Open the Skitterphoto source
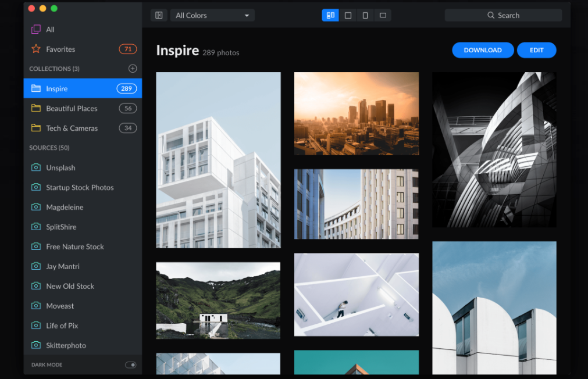 coord(83,345)
